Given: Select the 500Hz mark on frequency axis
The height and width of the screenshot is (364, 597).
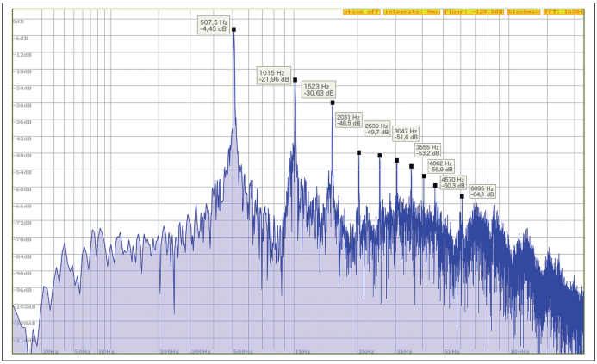Looking at the screenshot, I should coord(243,351).
